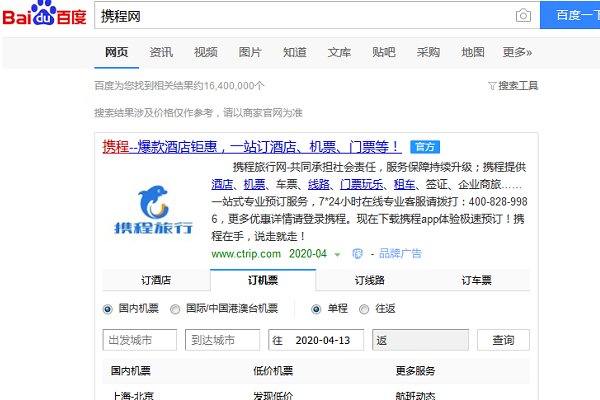The height and width of the screenshot is (400, 600).
Task: Click the 低价机票 column heading
Action: [273, 371]
